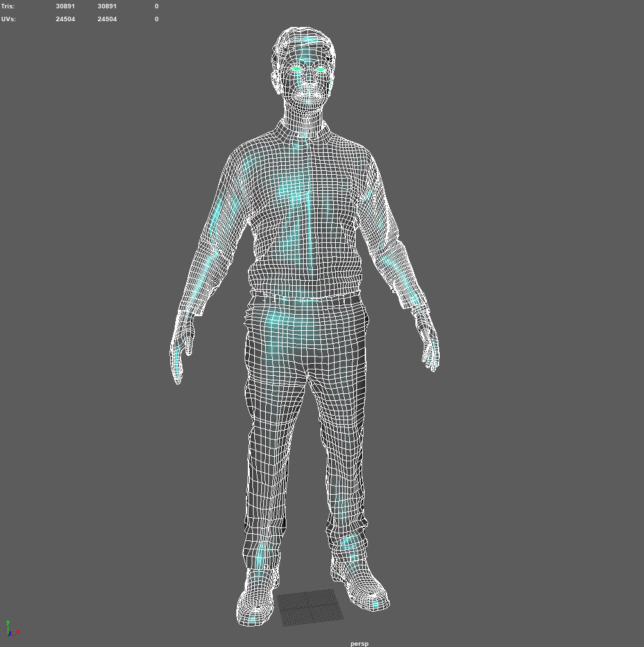Image resolution: width=644 pixels, height=647 pixels.
Task: Click the view axis gizmo icon
Action: [x=12, y=628]
